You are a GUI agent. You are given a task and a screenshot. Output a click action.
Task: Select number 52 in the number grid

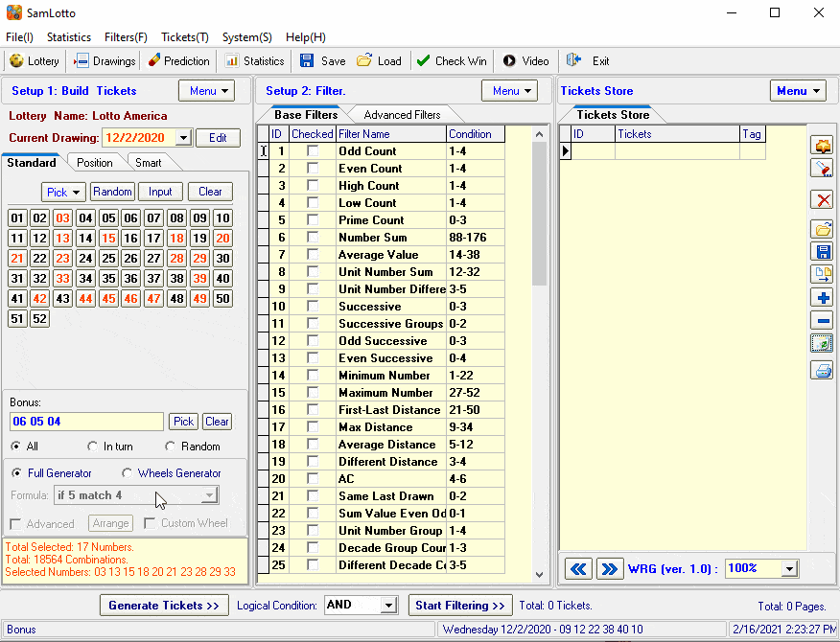(39, 318)
